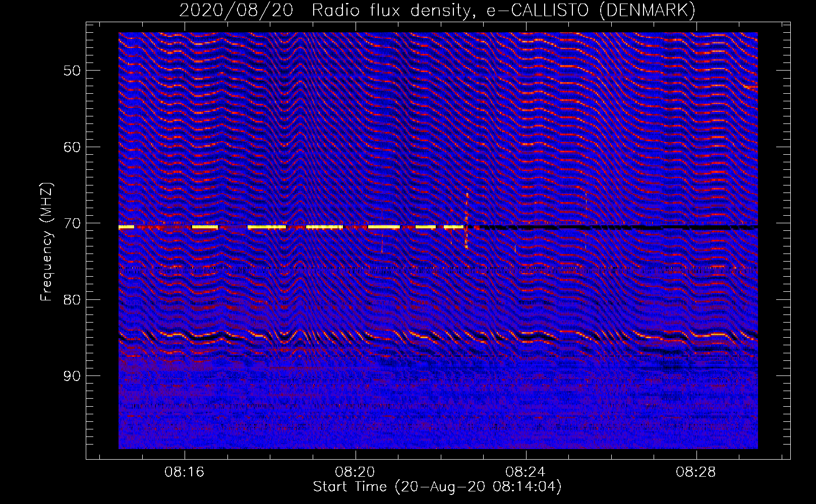Click the 80 MHz tick label on left axis
The width and height of the screenshot is (816, 504).
[72, 299]
